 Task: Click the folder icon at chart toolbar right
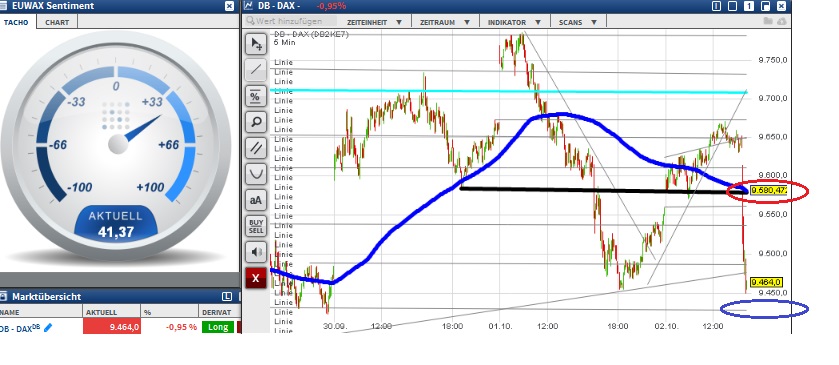(768, 21)
